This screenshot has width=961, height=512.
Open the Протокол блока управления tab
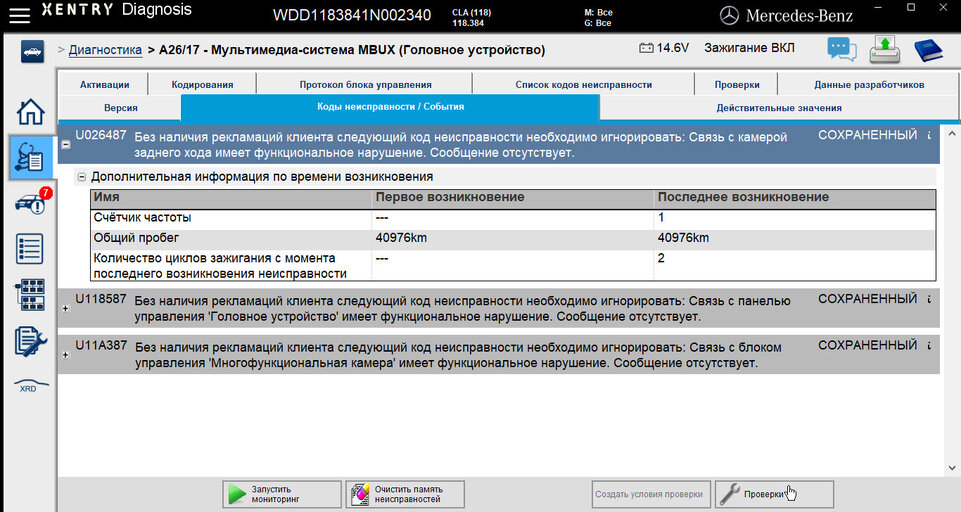pos(365,85)
